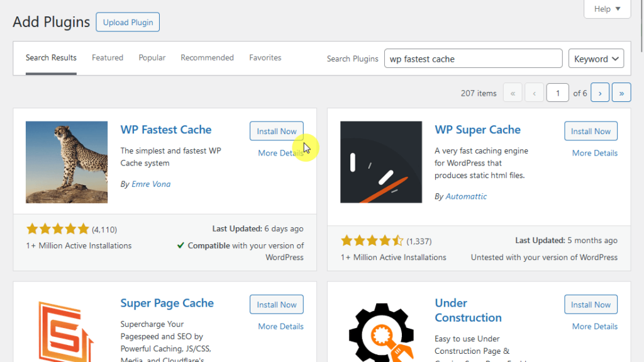Viewport: 644px width, 362px height.
Task: Click the previous page arrow button
Action: 534,93
